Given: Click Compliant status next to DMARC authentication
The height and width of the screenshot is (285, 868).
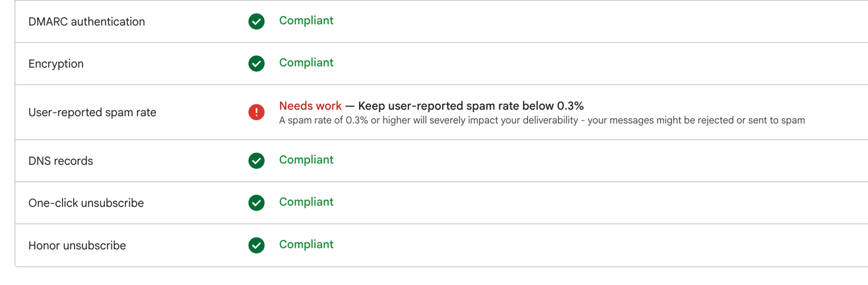Looking at the screenshot, I should pyautogui.click(x=306, y=21).
